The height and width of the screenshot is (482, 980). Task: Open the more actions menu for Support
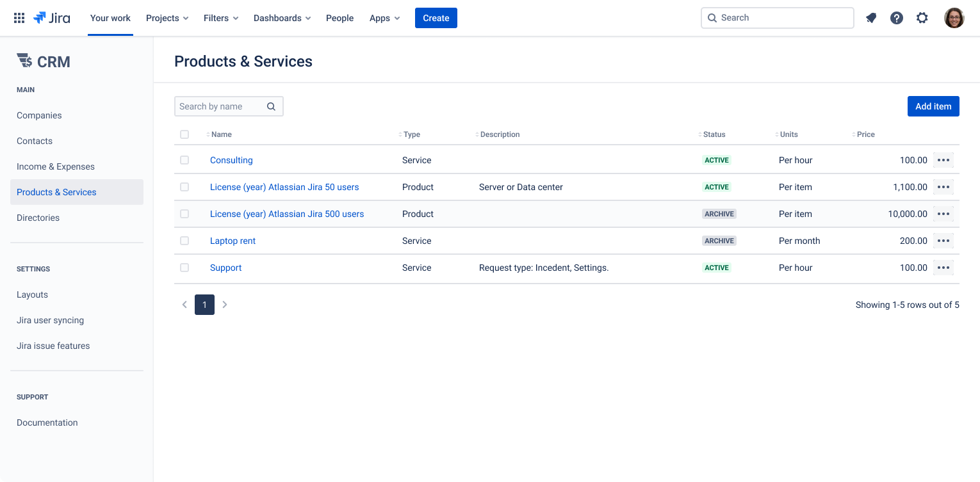pyautogui.click(x=943, y=268)
